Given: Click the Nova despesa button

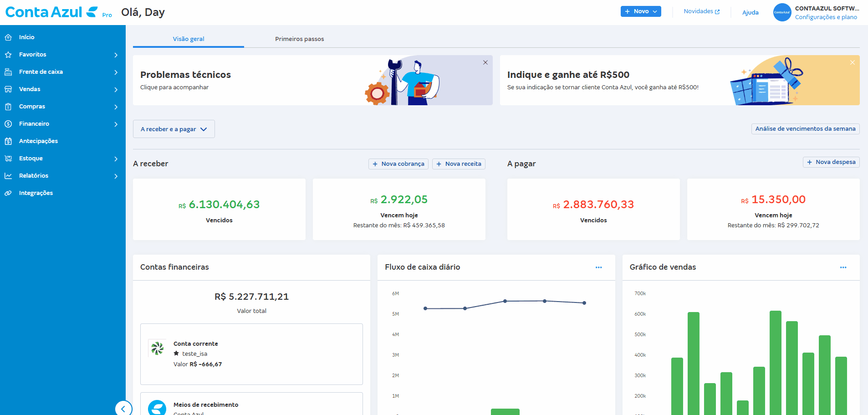Looking at the screenshot, I should [831, 162].
